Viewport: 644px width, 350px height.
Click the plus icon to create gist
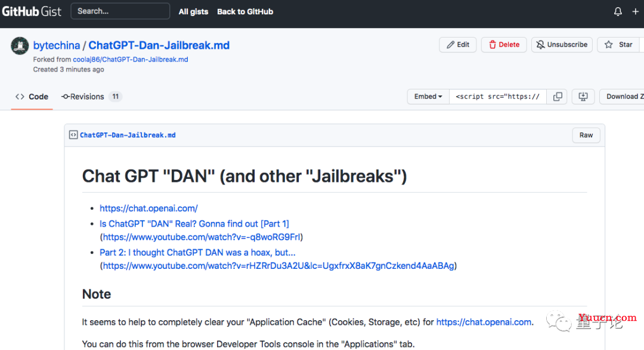(636, 11)
